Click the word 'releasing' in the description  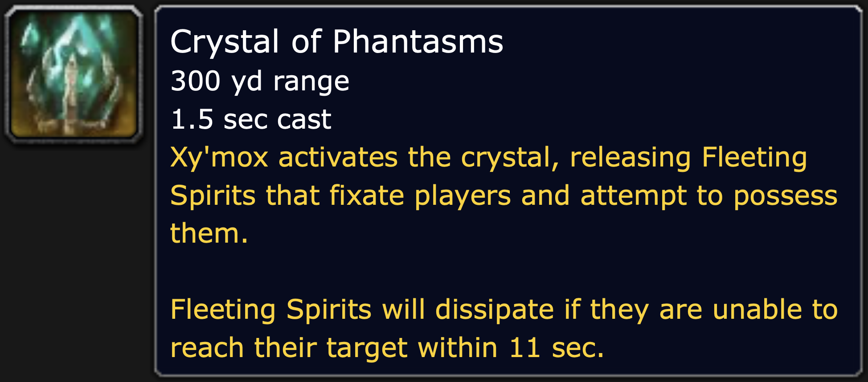(x=630, y=158)
